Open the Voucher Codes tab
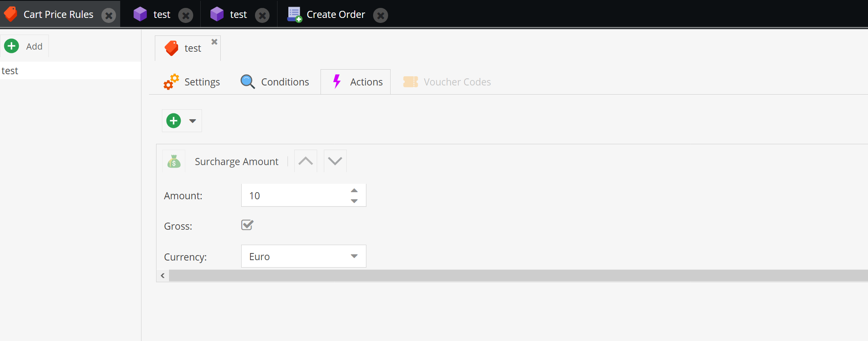 pyautogui.click(x=447, y=82)
